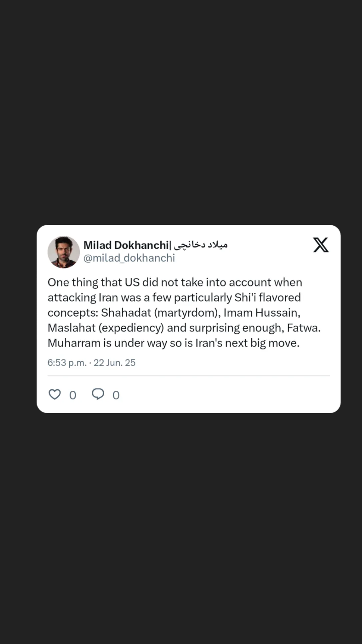Click the reply count beside the speech bubble
Screen dimensions: 362x644
point(116,395)
